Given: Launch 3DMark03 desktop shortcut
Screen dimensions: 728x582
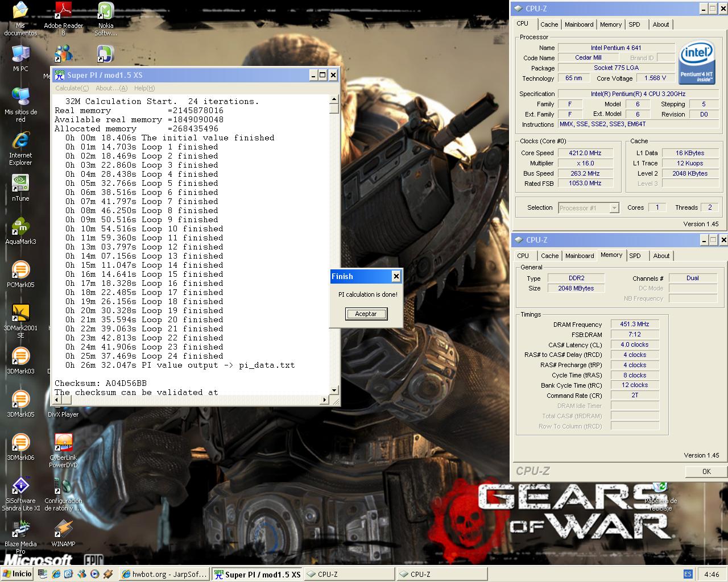Looking at the screenshot, I should tap(20, 361).
